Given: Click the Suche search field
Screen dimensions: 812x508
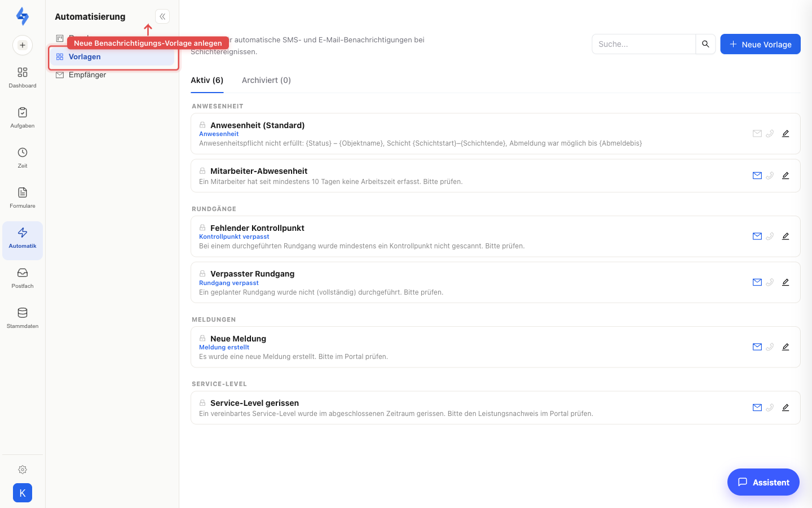Looking at the screenshot, I should pos(643,44).
